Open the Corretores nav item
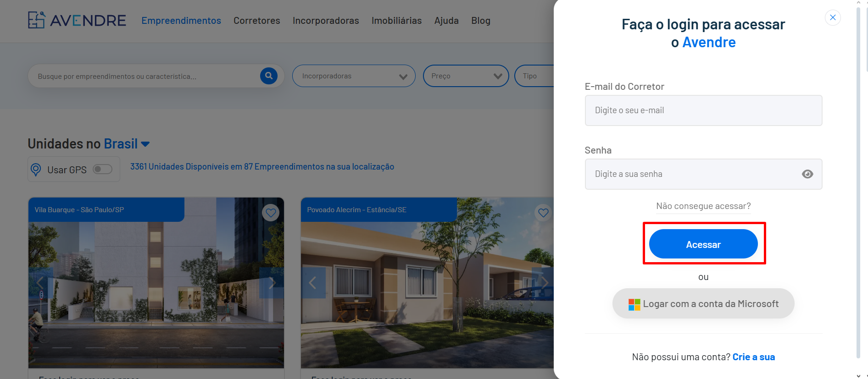 (257, 21)
